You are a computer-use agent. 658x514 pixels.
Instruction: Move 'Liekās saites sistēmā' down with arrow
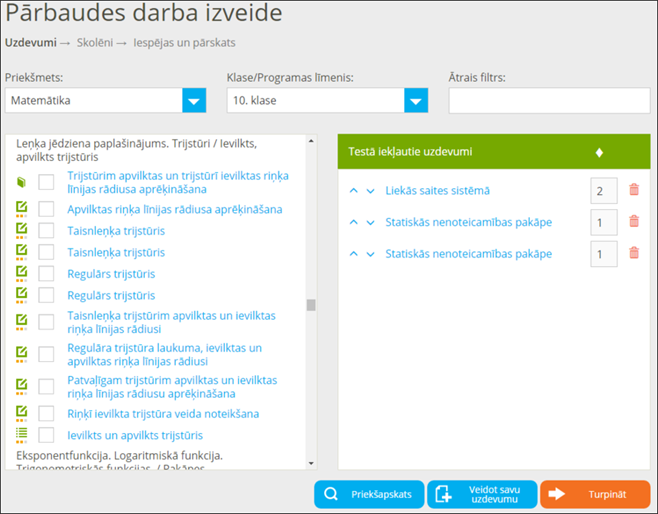[370, 191]
